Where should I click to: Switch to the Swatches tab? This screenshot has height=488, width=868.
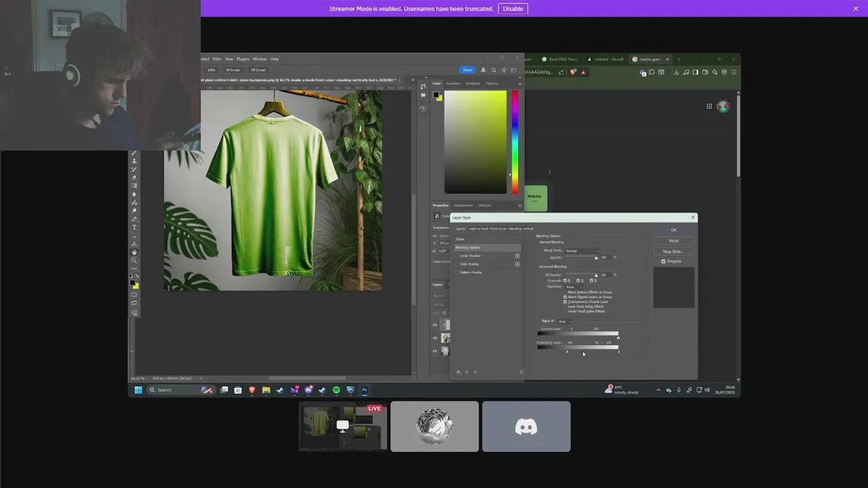coord(453,83)
